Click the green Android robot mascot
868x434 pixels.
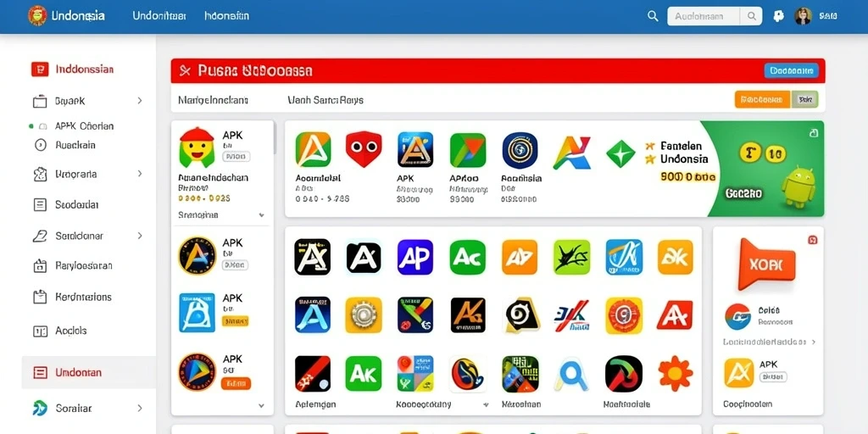click(x=798, y=187)
